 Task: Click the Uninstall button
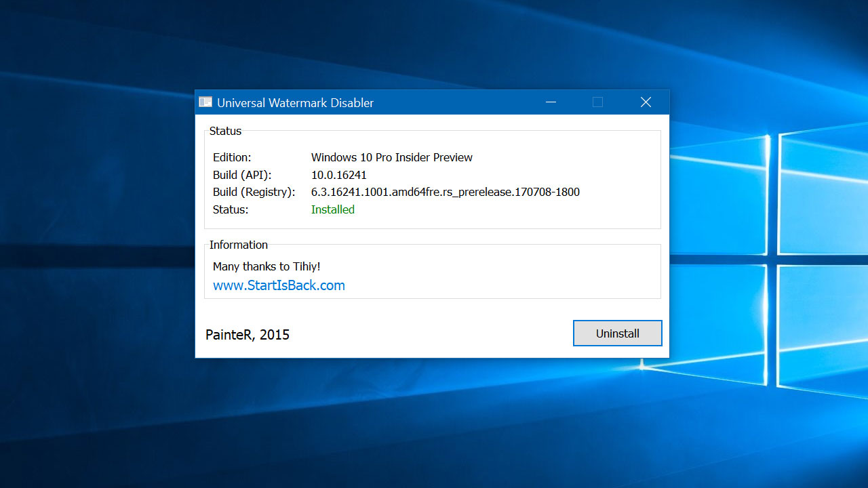617,333
